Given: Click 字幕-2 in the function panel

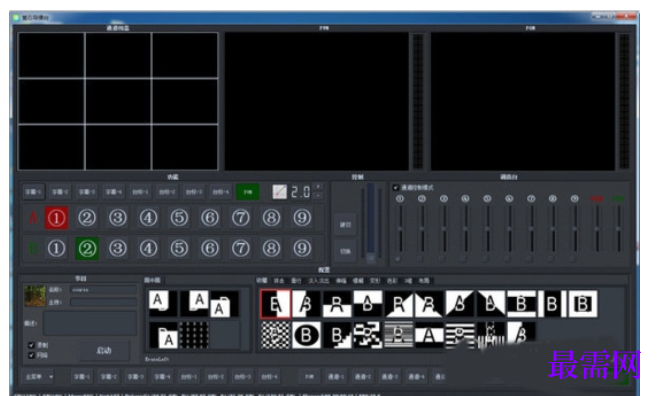Looking at the screenshot, I should (x=60, y=192).
